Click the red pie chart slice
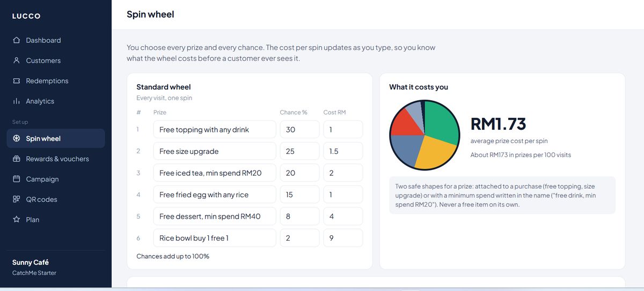Image resolution: width=644 pixels, height=291 pixels. tap(406, 123)
